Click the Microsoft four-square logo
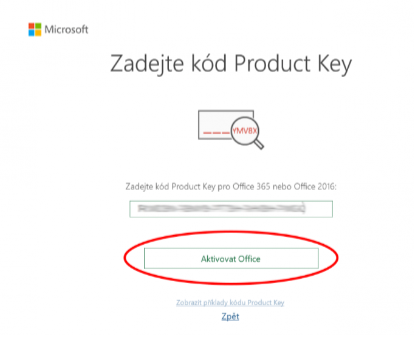 coord(35,29)
